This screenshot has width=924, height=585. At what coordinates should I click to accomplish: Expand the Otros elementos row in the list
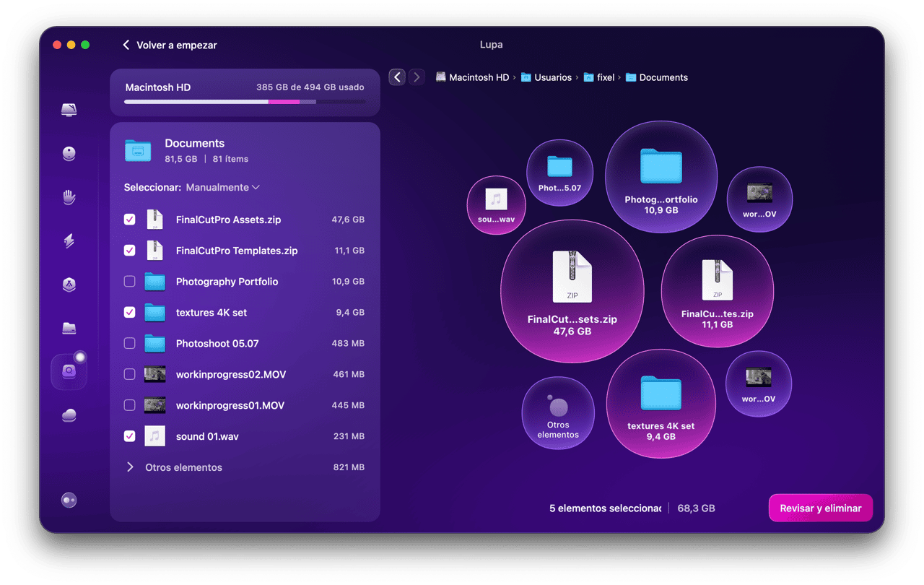131,467
